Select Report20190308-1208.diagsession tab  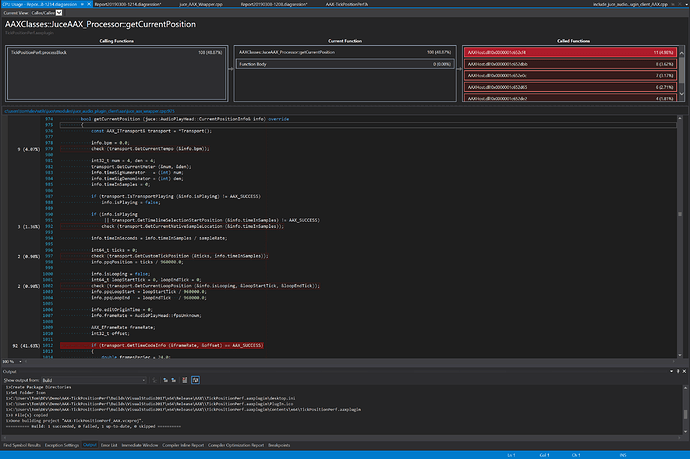tap(274, 4)
